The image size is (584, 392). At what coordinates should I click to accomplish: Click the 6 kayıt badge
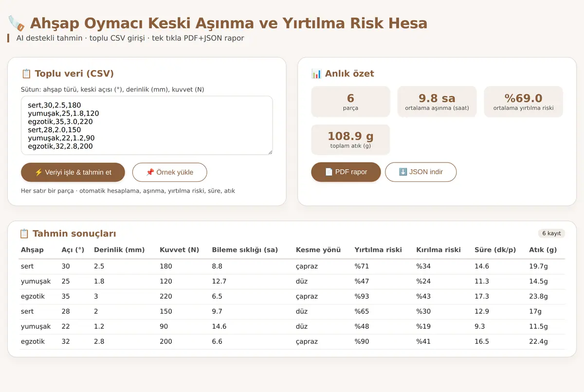[x=551, y=233]
